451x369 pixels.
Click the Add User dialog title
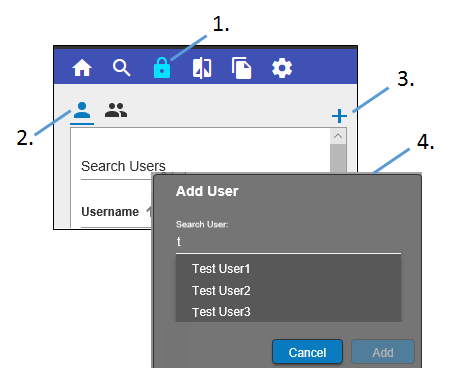coord(207,191)
